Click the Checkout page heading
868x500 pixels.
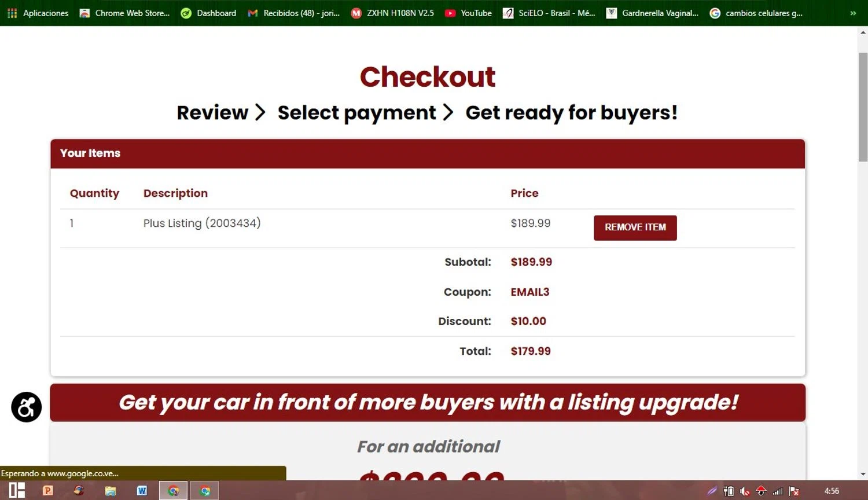tap(428, 77)
